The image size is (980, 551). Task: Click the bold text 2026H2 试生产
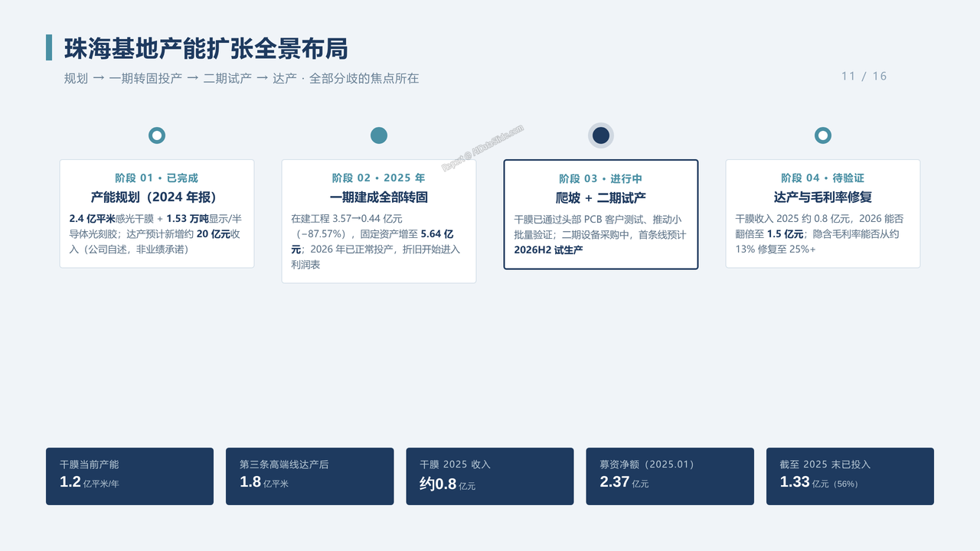coord(548,249)
